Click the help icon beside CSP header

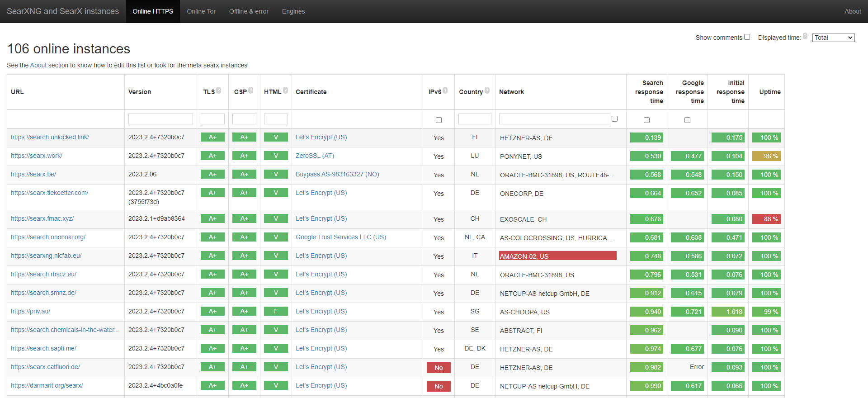[251, 90]
